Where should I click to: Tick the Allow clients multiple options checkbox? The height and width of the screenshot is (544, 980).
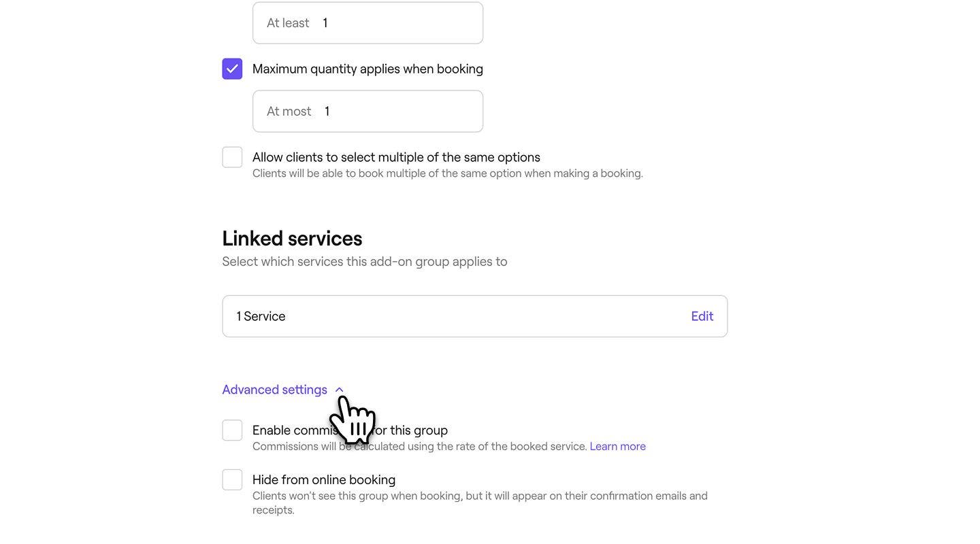click(232, 157)
